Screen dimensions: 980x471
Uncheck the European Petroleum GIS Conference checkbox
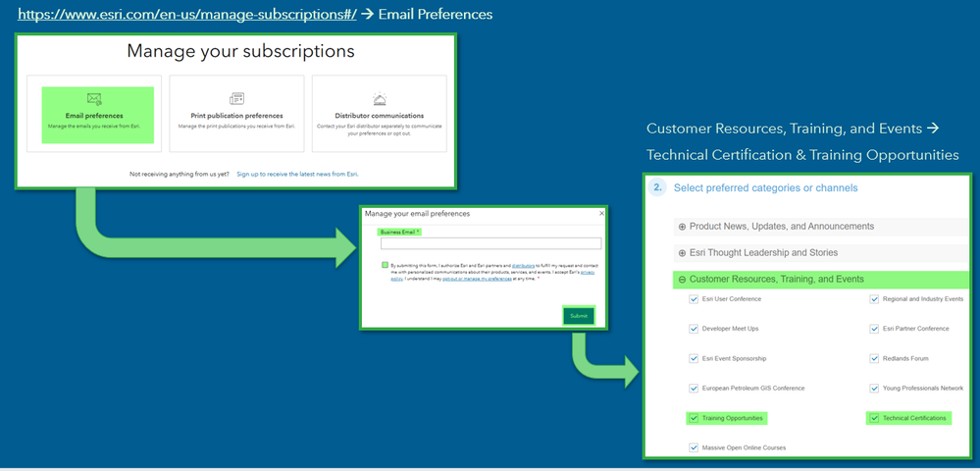694,389
